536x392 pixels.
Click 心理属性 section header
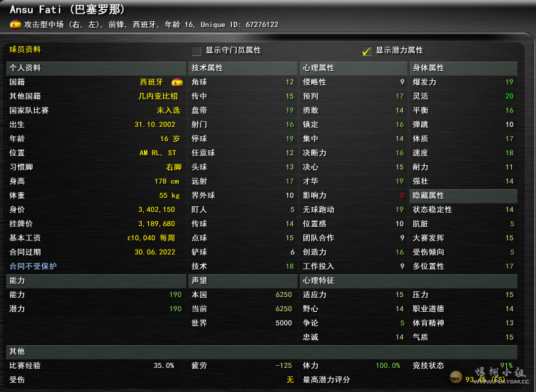click(x=354, y=68)
